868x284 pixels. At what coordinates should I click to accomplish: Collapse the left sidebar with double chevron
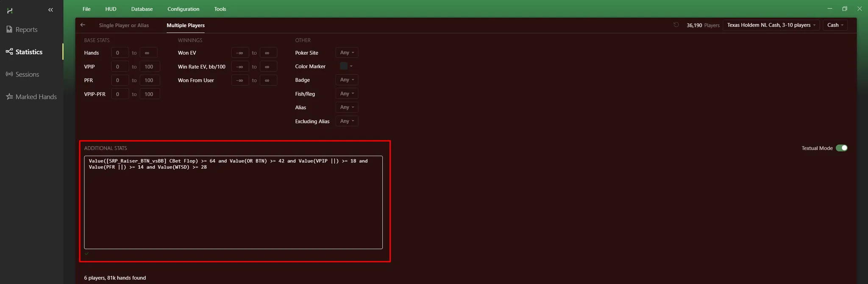(x=50, y=10)
